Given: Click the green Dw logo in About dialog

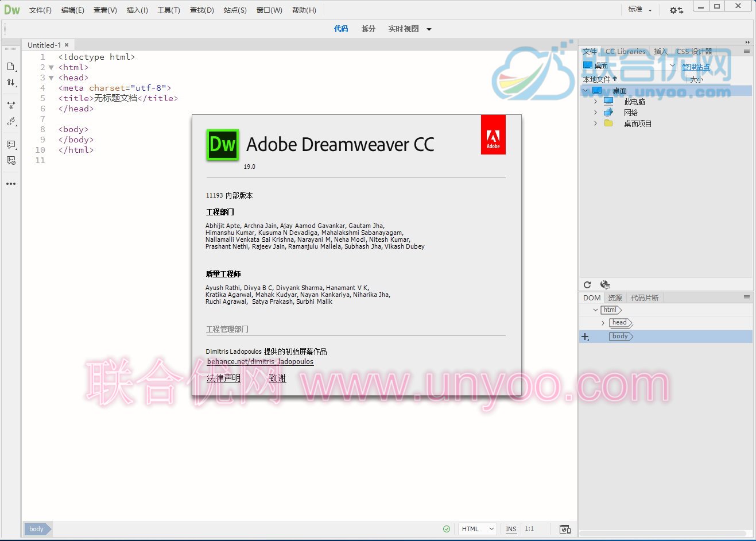Looking at the screenshot, I should point(222,145).
